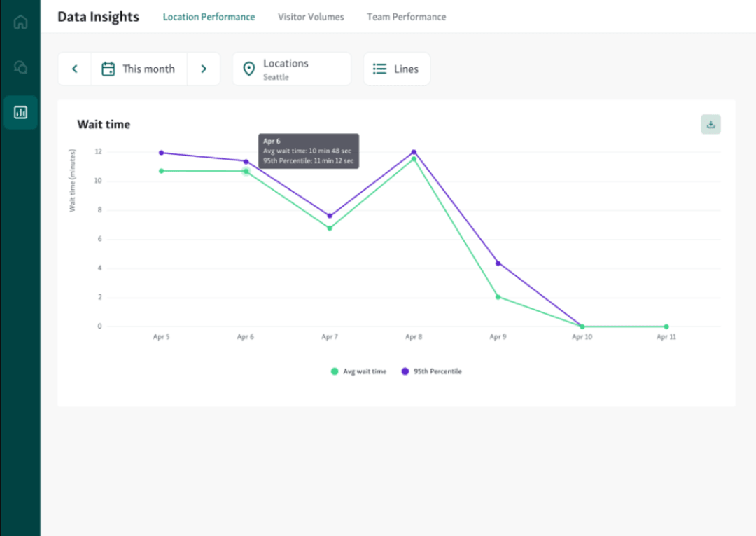Click the list icon inside the Lines filter

(379, 69)
